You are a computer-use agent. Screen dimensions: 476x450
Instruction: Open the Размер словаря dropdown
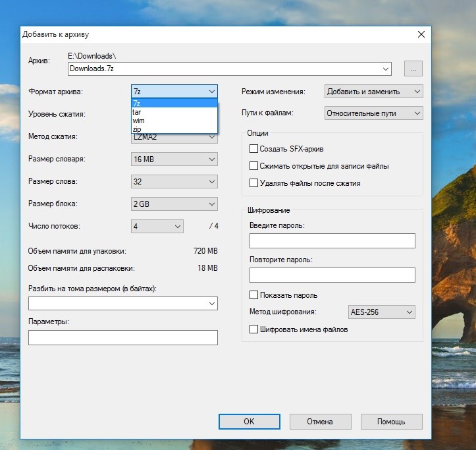click(x=174, y=159)
